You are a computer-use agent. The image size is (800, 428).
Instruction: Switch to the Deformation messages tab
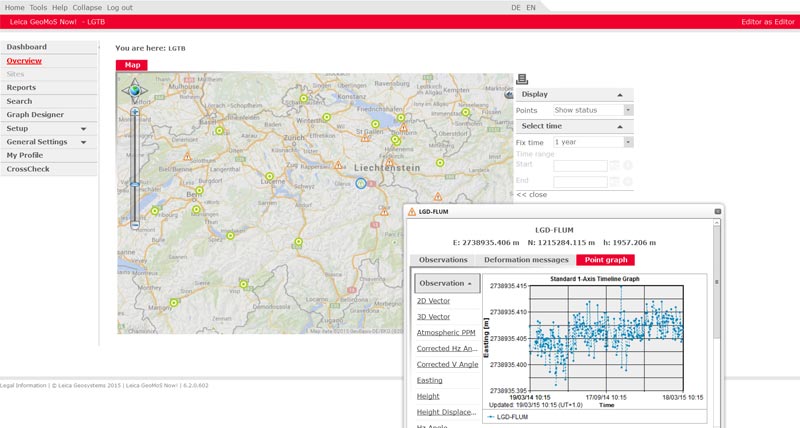[x=526, y=260]
